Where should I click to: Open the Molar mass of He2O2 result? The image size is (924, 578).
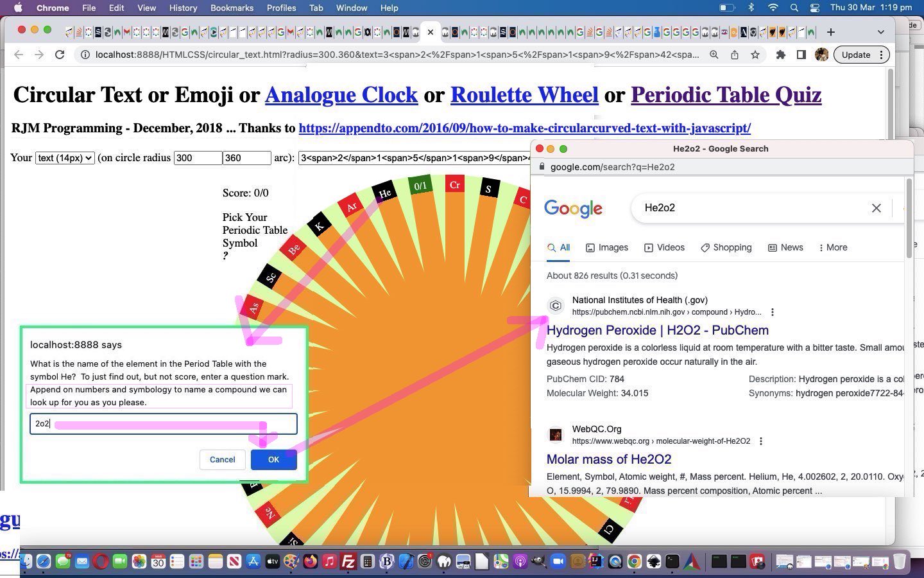[x=608, y=459]
